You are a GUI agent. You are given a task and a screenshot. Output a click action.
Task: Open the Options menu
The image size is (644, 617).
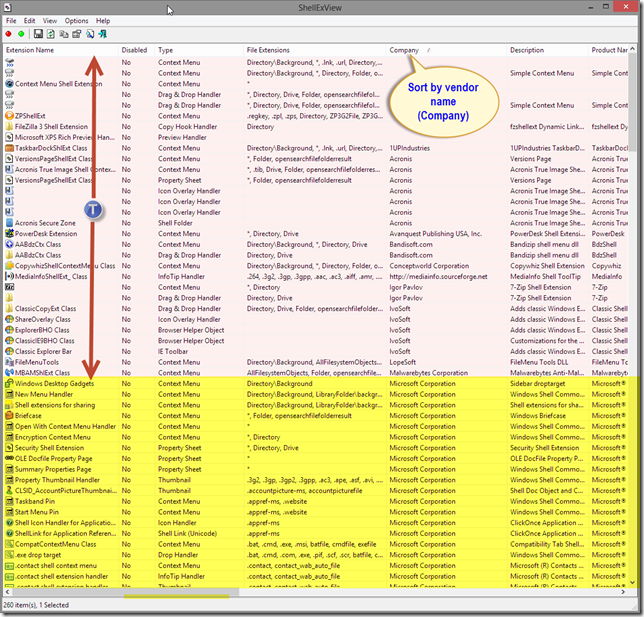[76, 20]
